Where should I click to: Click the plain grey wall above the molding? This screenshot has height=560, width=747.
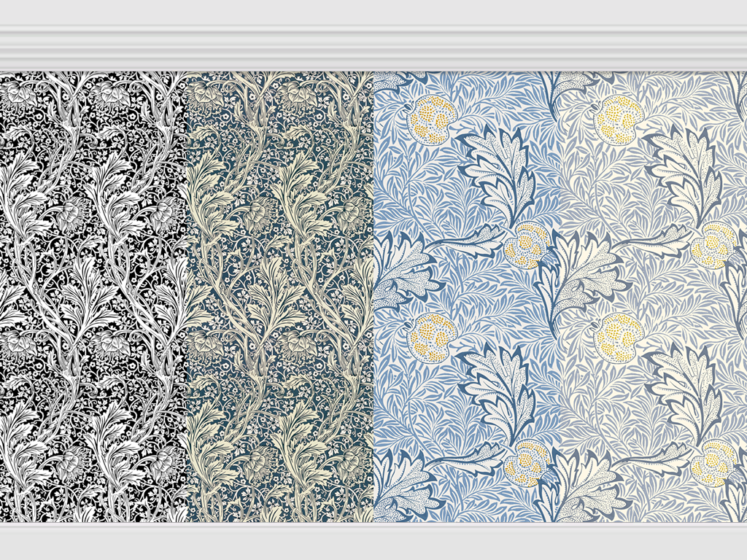[373, 12]
